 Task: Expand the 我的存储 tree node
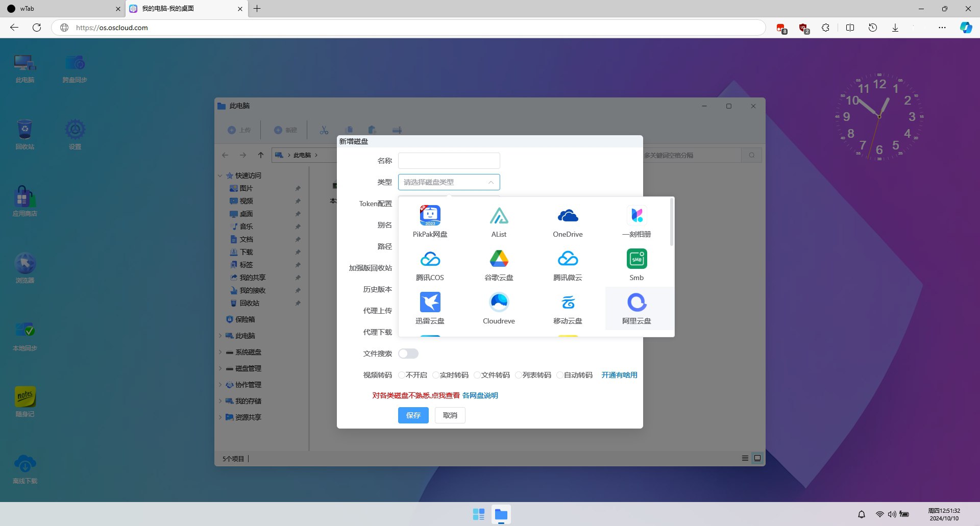pyautogui.click(x=220, y=401)
